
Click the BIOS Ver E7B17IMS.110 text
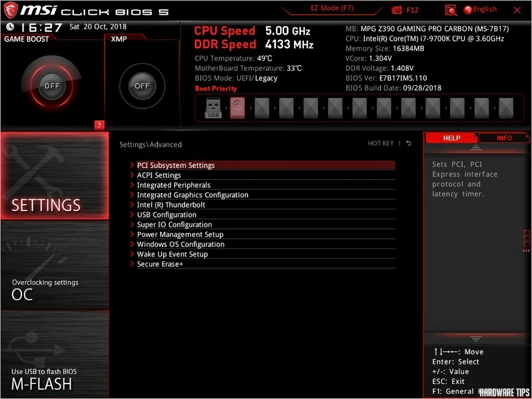point(386,78)
